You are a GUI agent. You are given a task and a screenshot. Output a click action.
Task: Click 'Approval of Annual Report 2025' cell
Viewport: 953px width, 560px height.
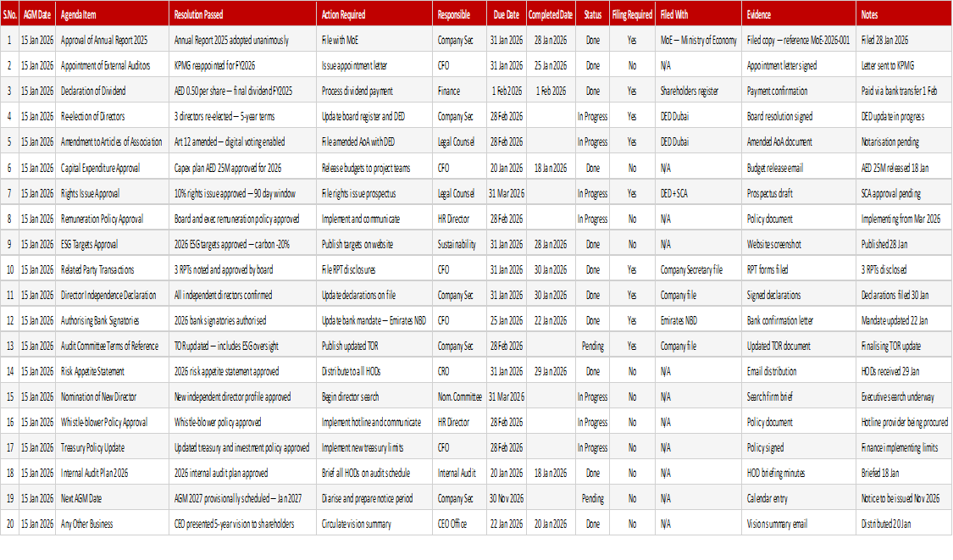(112, 40)
